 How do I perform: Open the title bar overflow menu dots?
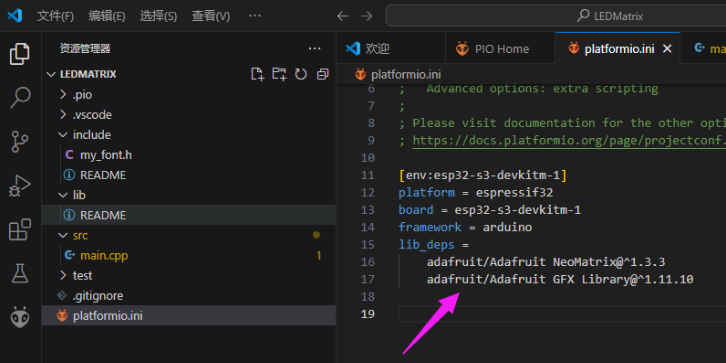tap(255, 16)
